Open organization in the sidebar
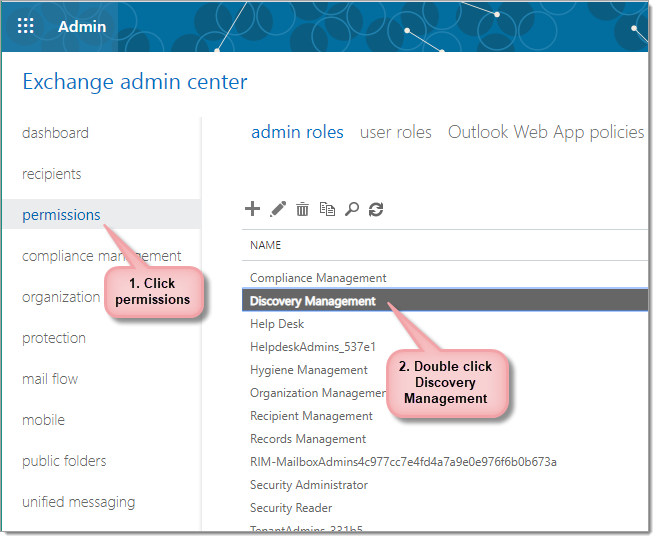 (x=61, y=297)
